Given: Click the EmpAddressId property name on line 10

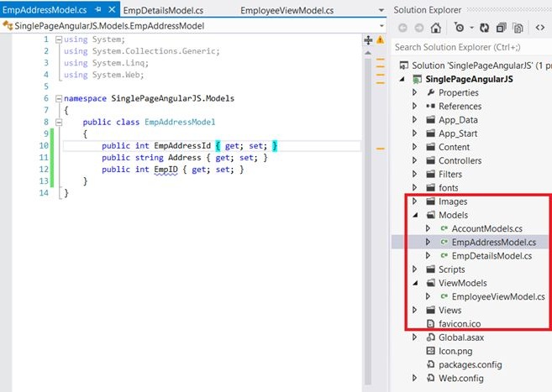Looking at the screenshot, I should click(182, 145).
